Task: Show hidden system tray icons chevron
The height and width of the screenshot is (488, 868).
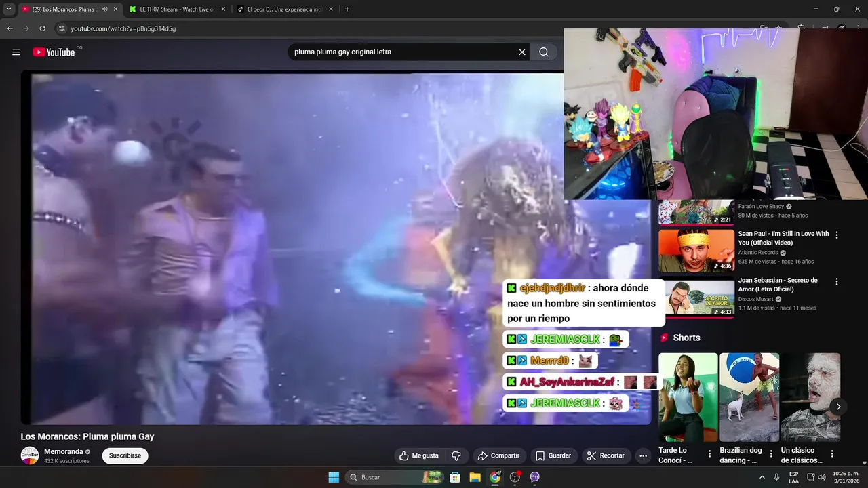Action: click(x=762, y=477)
